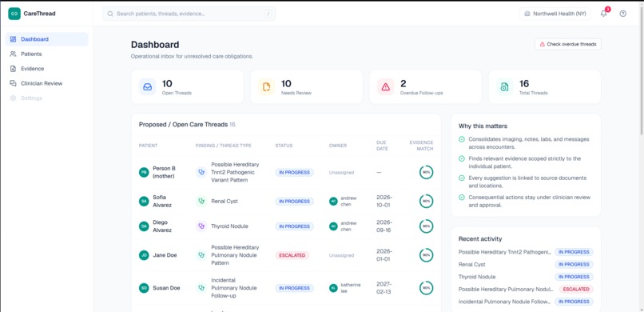Click due date 2027-02-13
Viewport: 644px width, 312px height.
[384, 288]
